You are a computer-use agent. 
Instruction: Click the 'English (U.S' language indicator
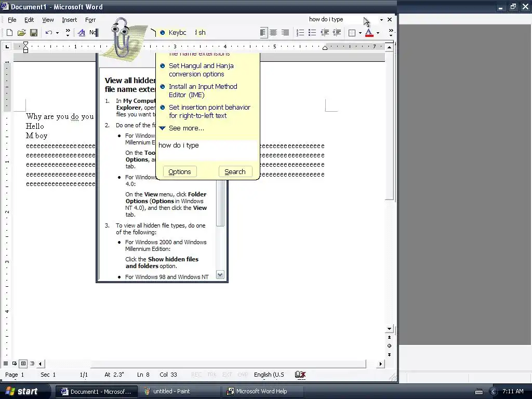pyautogui.click(x=269, y=375)
